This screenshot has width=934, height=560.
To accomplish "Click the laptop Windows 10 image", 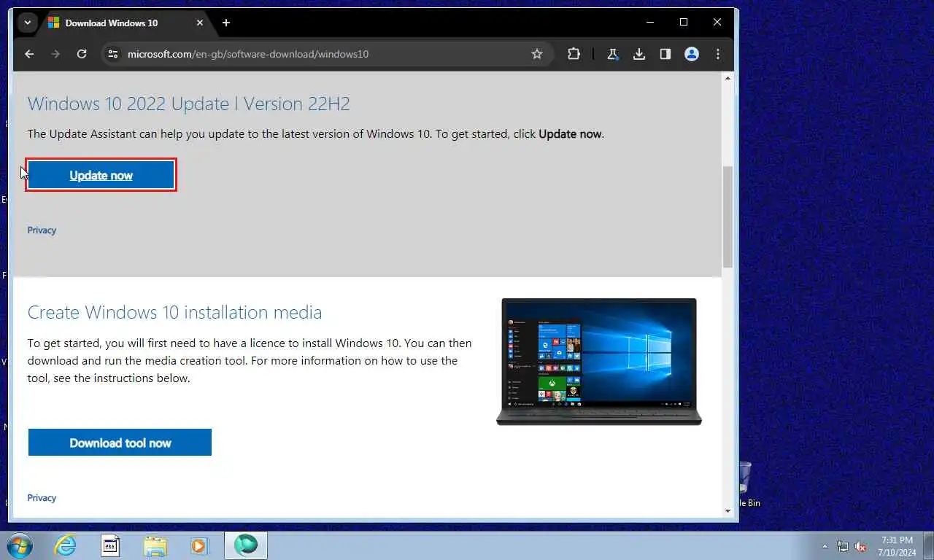I will (x=598, y=361).
